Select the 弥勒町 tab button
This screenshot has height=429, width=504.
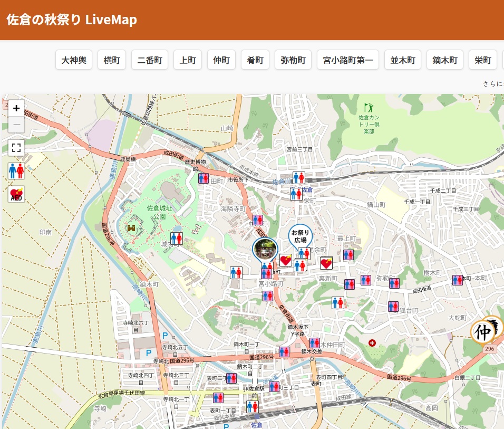point(293,60)
